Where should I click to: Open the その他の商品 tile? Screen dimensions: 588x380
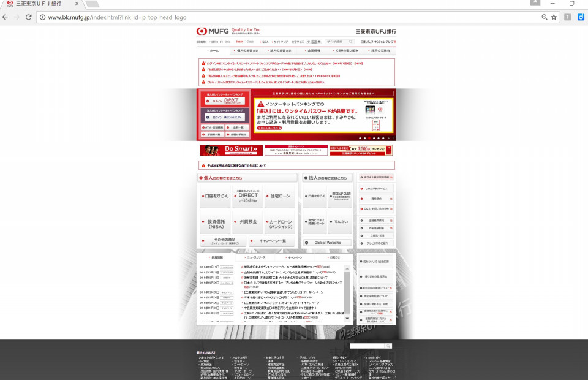pyautogui.click(x=223, y=241)
